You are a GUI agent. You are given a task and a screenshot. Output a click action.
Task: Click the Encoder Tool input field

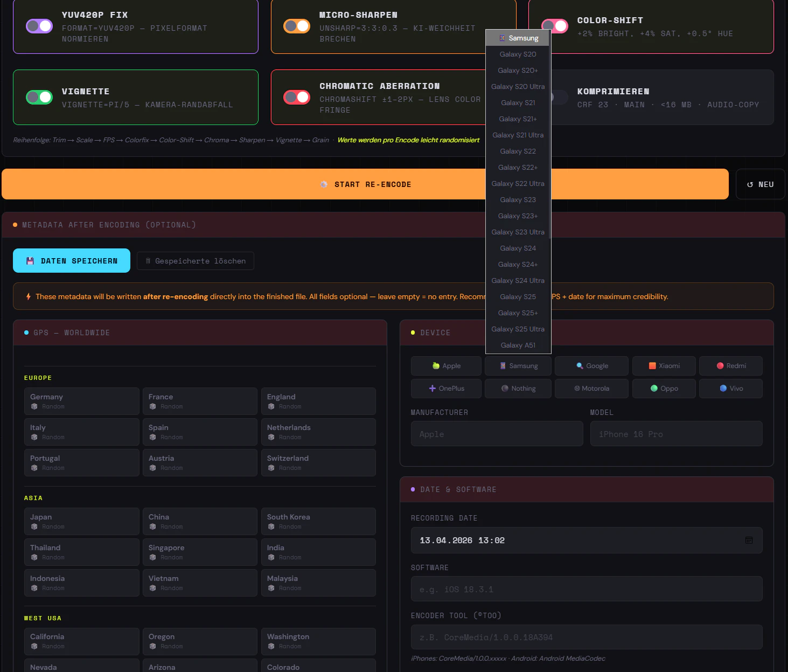tap(587, 638)
